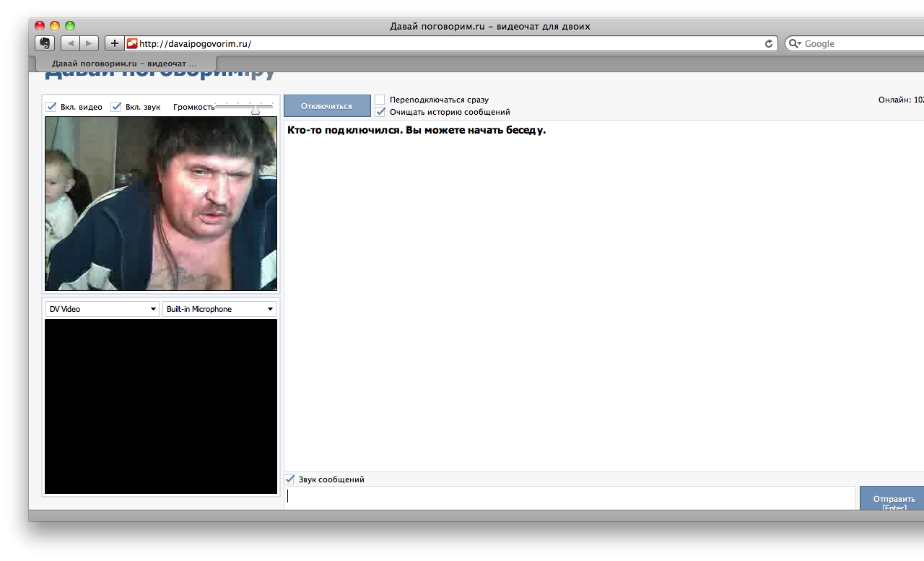Open the DV Video camera dropdown
The image size is (924, 561).
102,309
